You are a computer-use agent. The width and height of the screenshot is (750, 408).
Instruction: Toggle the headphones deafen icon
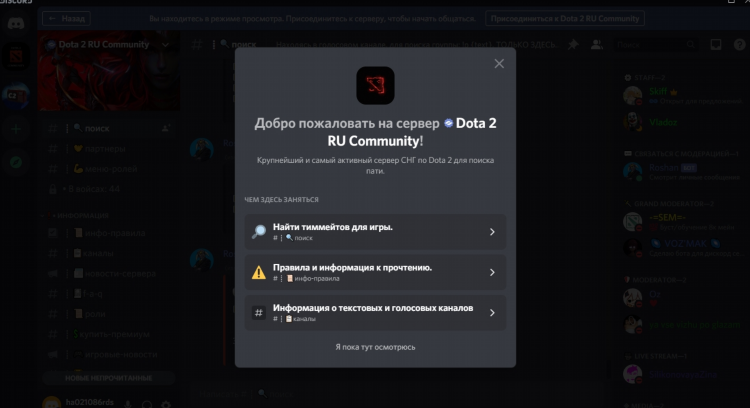147,404
